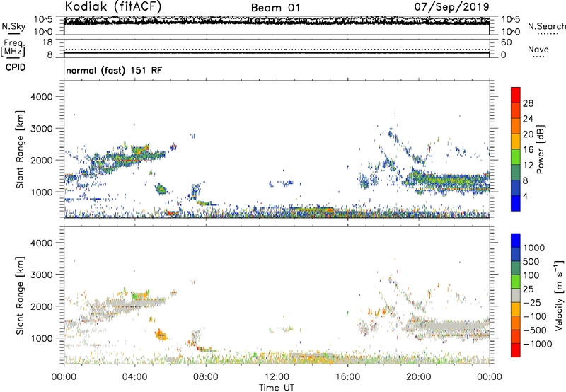
Task: Click the '20' label on power colorbar
Action: [x=528, y=134]
